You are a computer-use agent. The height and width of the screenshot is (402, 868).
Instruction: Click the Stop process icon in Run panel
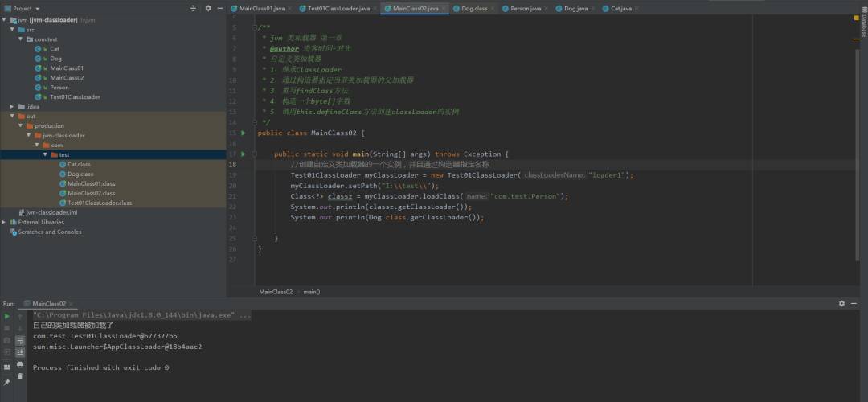click(7, 328)
